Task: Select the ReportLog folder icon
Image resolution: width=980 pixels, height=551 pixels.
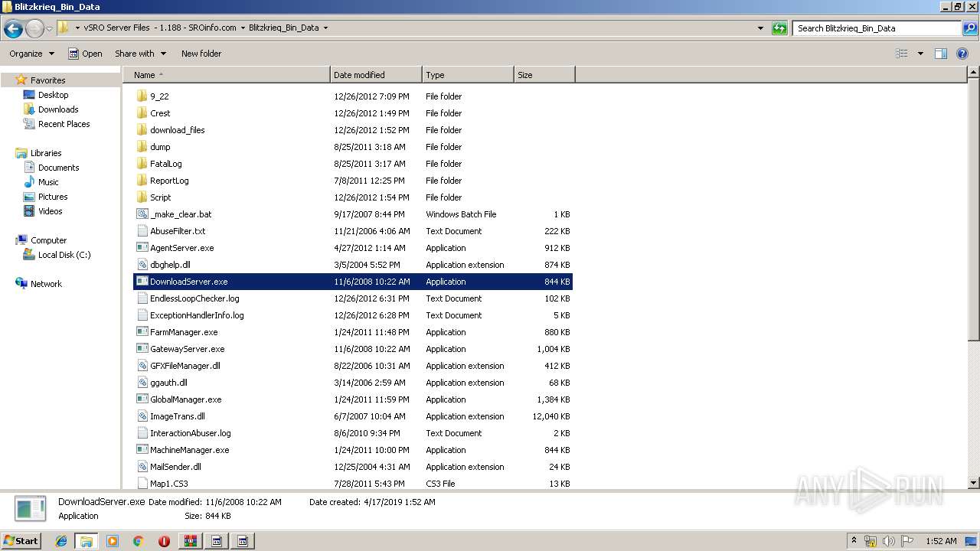Action: [142, 181]
